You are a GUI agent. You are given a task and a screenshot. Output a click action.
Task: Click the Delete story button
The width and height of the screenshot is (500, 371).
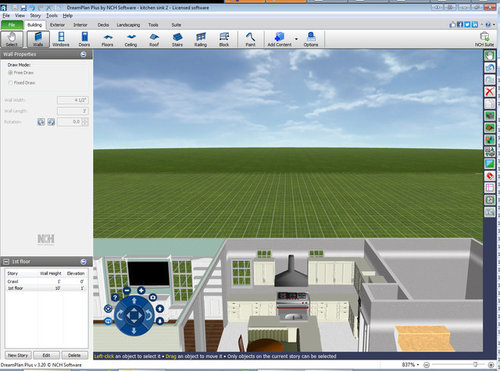[74, 355]
